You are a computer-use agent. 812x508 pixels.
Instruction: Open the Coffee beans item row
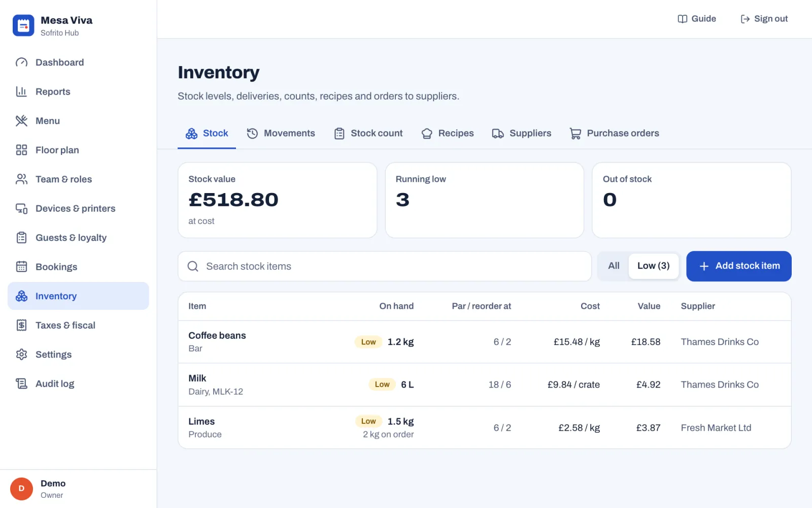[485, 342]
